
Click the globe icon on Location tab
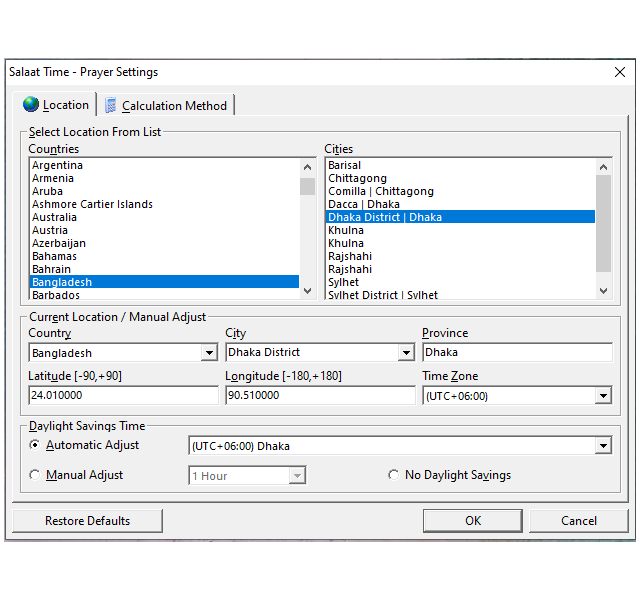[x=31, y=104]
